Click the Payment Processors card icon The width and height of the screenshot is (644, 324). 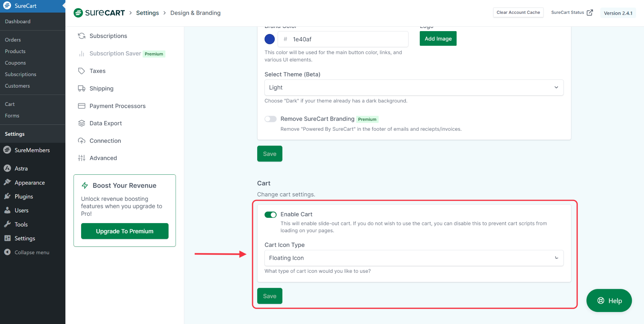[81, 106]
